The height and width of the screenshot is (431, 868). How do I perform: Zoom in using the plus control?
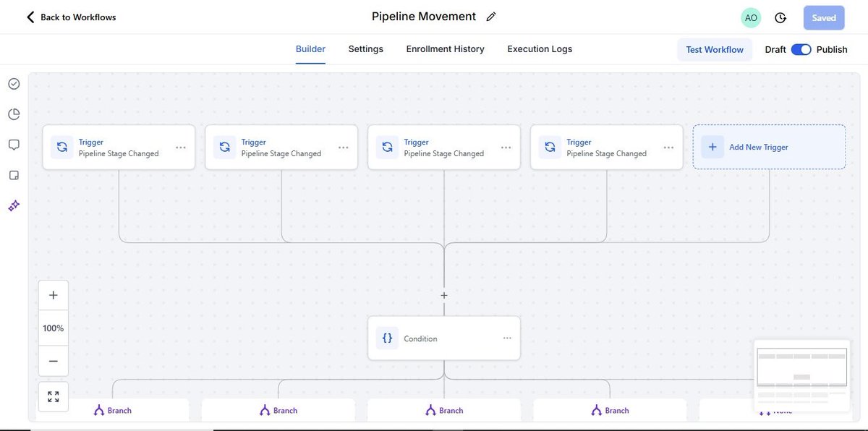point(52,294)
